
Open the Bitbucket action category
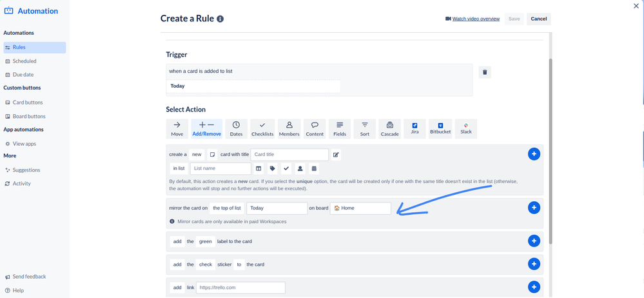click(x=440, y=129)
